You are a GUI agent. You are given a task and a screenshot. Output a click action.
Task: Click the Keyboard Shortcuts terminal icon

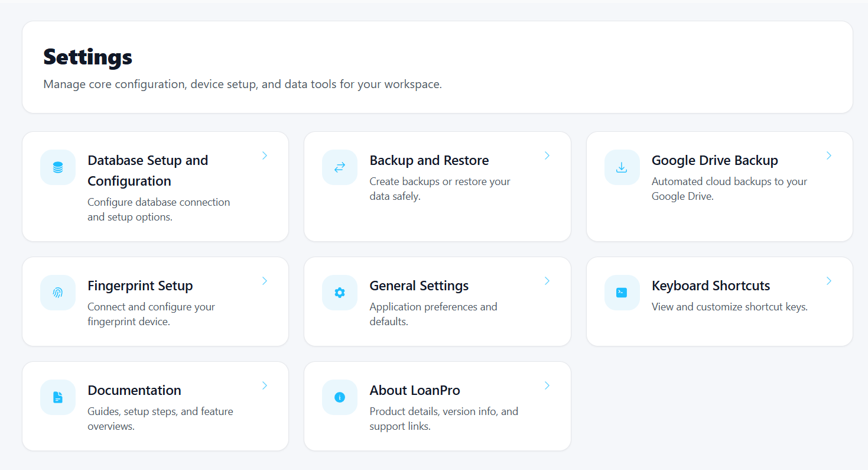[x=622, y=293]
